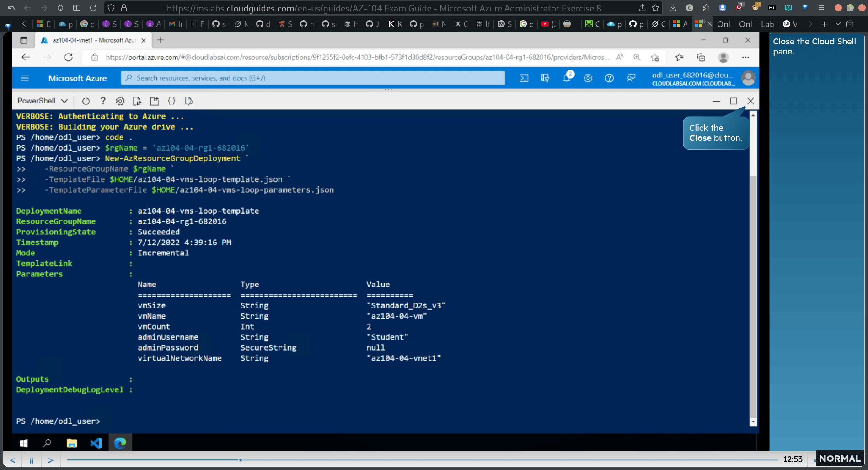The image size is (868, 470).
Task: Reload the outer browser page
Action: pos(93,8)
